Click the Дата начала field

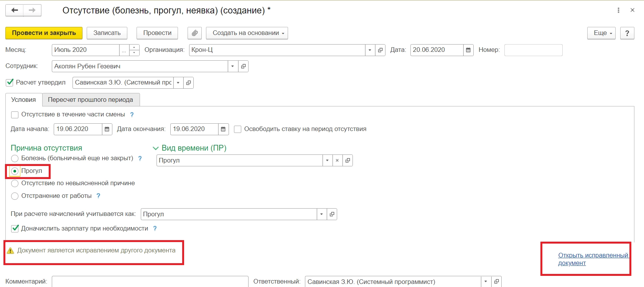point(78,129)
